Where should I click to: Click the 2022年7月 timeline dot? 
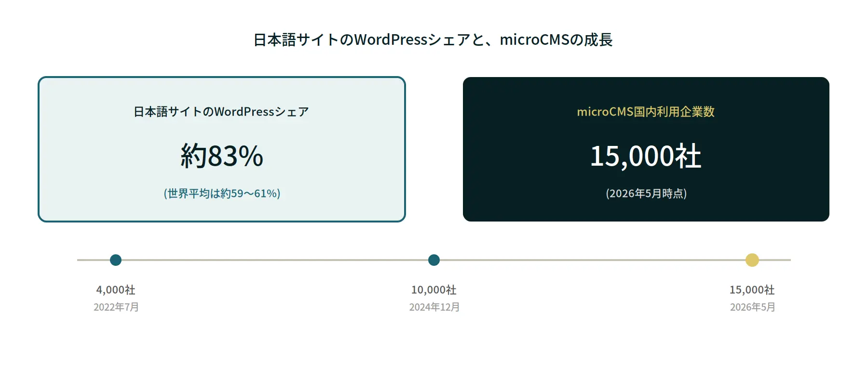click(x=116, y=260)
